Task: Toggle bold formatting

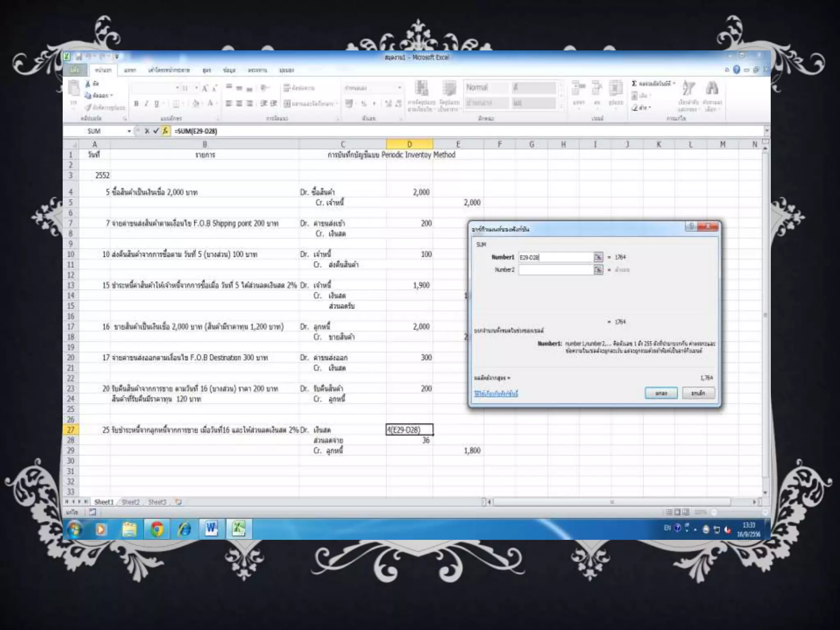Action: coord(136,103)
